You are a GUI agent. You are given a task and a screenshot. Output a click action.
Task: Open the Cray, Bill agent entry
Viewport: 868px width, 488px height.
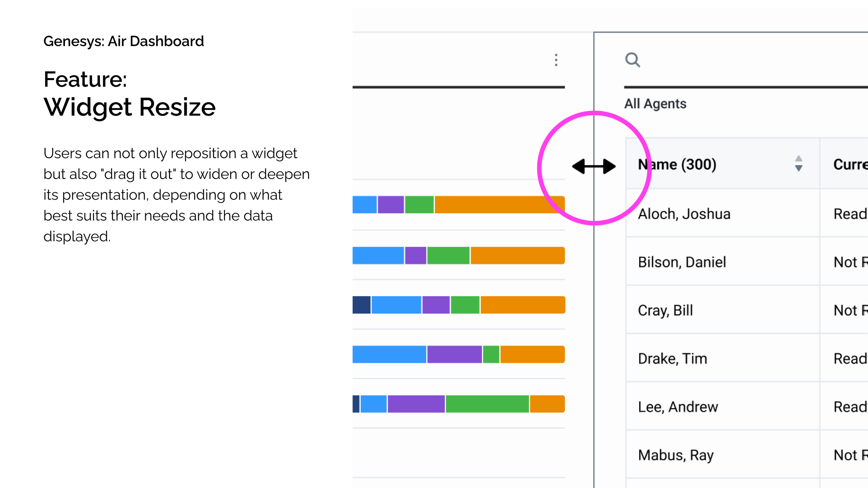665,310
